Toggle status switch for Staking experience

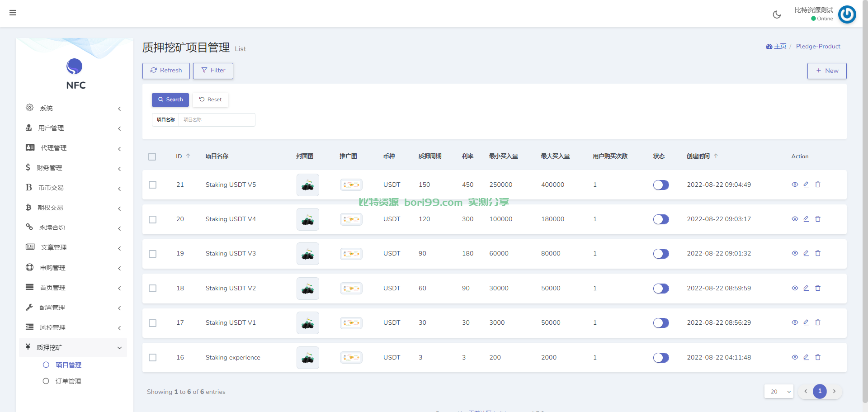pos(661,358)
